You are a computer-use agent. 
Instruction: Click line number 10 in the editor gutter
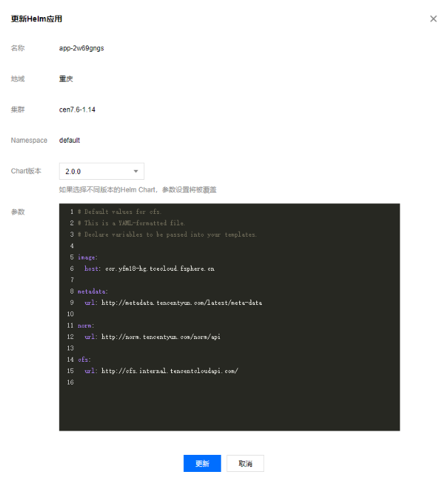click(x=70, y=314)
